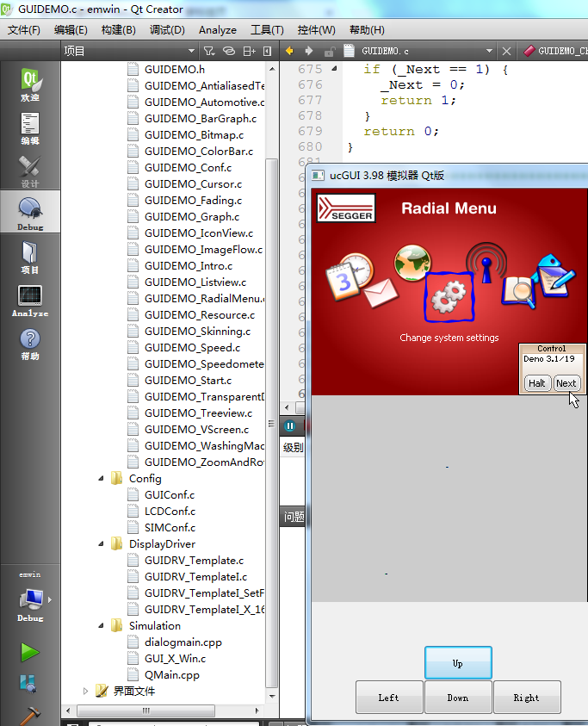Click the filter tree icon in project panel
The width and height of the screenshot is (588, 726).
(210, 51)
